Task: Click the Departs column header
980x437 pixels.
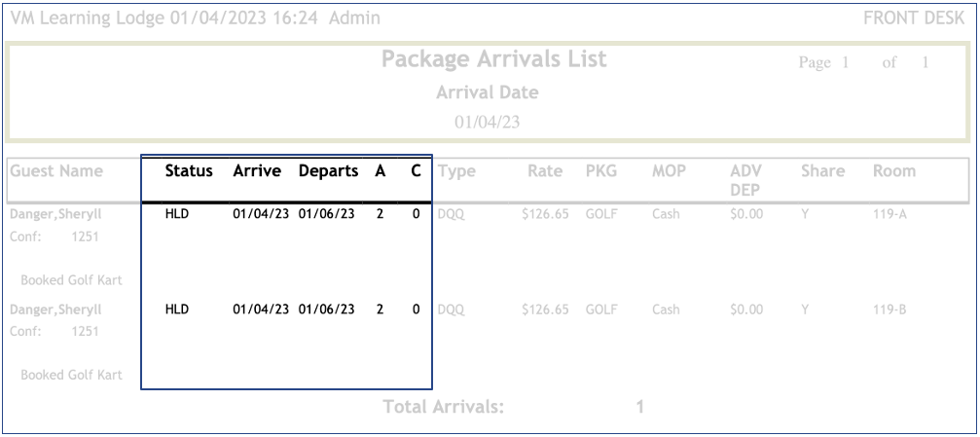Action: click(330, 171)
